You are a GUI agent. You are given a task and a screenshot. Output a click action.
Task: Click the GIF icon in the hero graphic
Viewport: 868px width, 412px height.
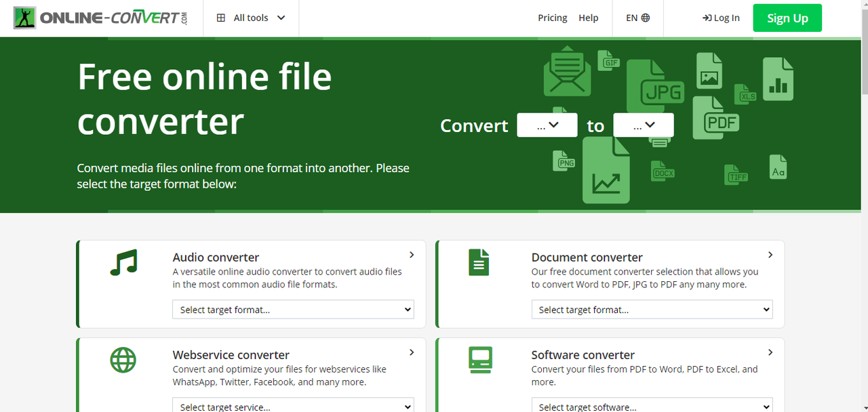pos(609,61)
